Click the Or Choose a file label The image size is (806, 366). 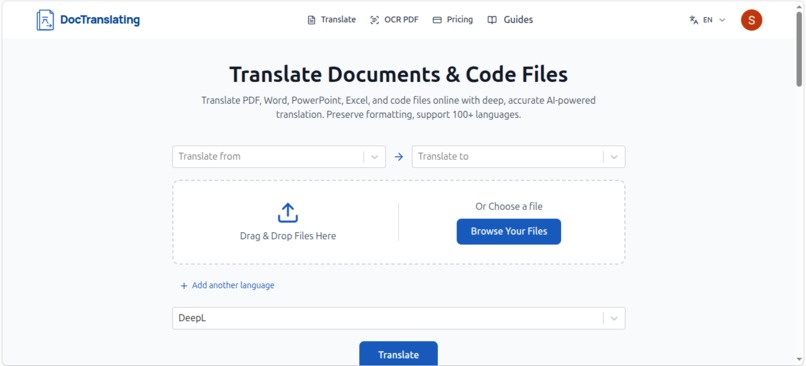pos(509,207)
